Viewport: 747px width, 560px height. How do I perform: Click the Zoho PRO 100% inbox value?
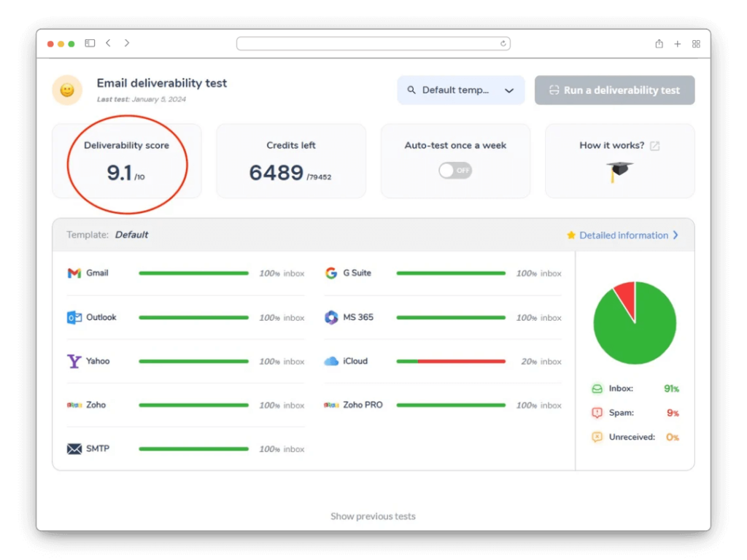pos(539,405)
